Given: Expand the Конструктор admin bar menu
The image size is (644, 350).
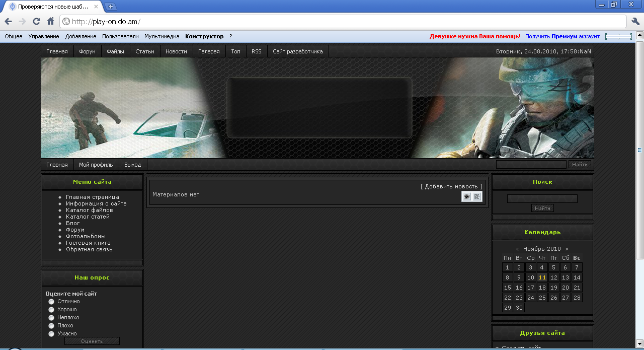Looking at the screenshot, I should (x=204, y=36).
